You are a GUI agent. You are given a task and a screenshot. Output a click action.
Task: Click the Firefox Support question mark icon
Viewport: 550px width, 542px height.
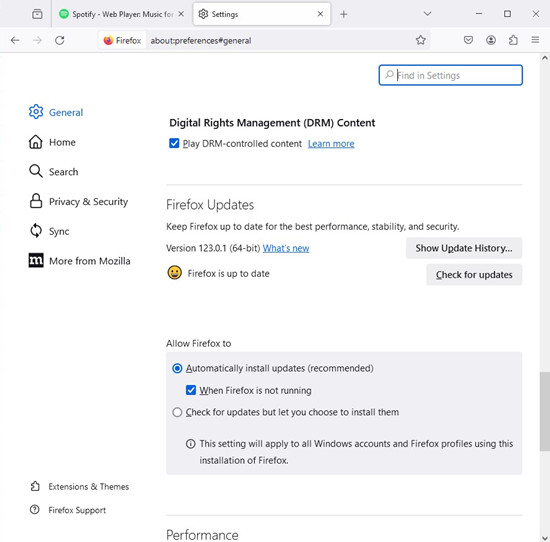point(35,509)
